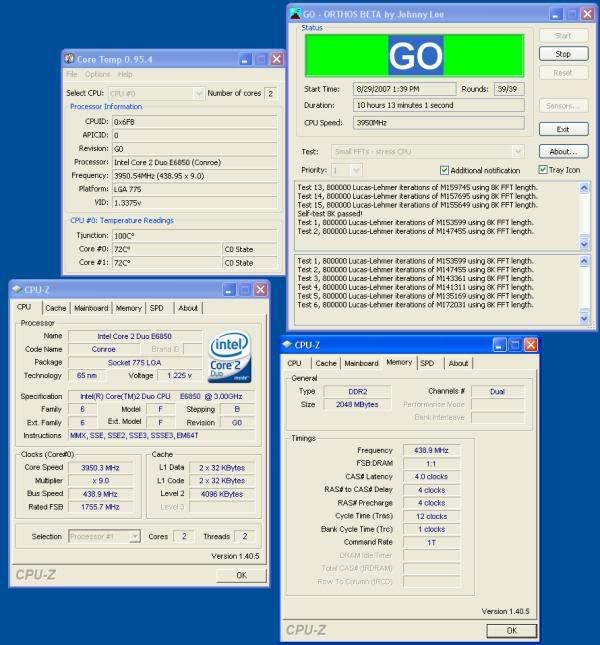600x645 pixels.
Task: Close the CPU-Z window showing memory timings
Action: [x=531, y=345]
